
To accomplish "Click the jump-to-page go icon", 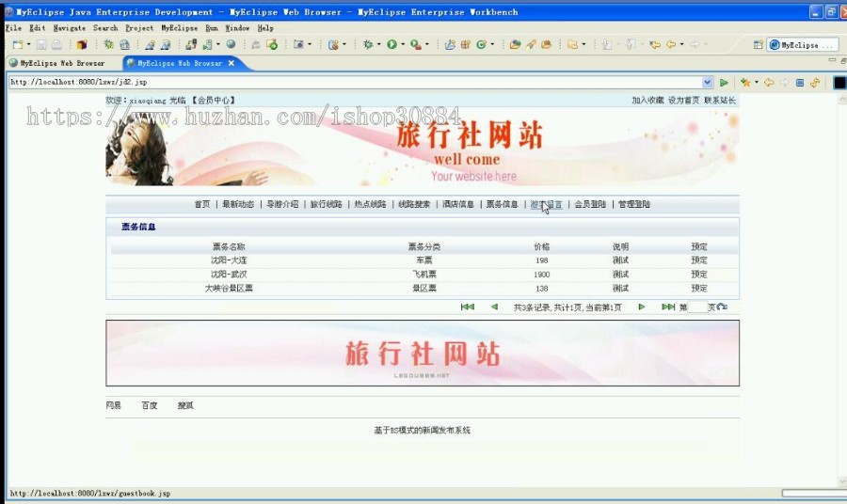I will (722, 307).
